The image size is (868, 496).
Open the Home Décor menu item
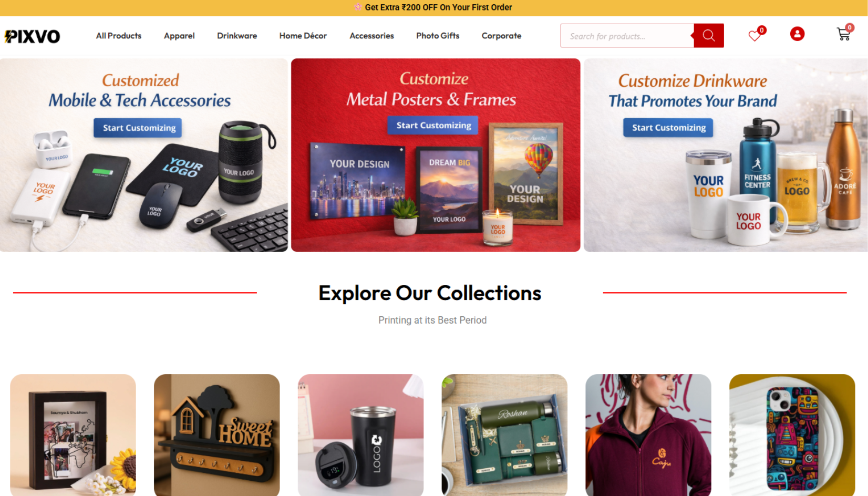[303, 36]
